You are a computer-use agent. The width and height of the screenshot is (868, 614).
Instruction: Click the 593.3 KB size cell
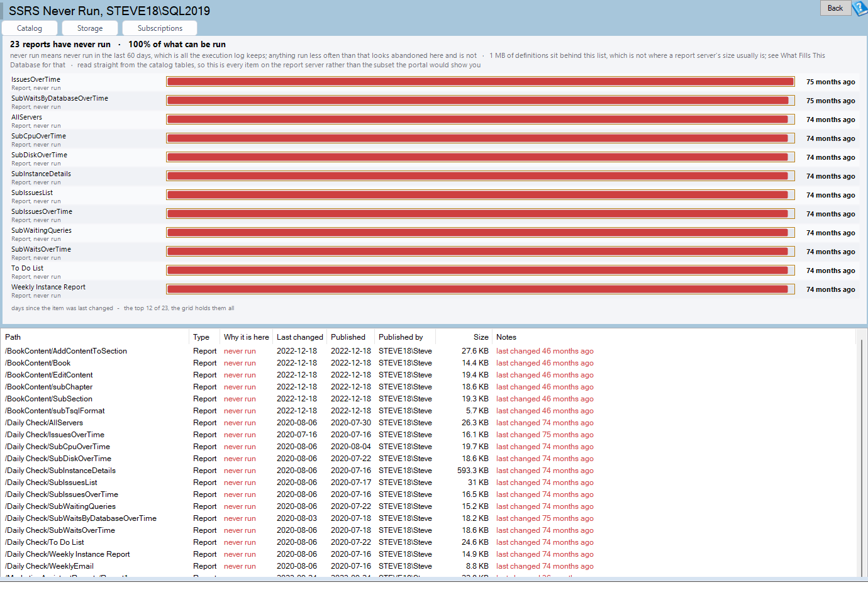tap(473, 471)
